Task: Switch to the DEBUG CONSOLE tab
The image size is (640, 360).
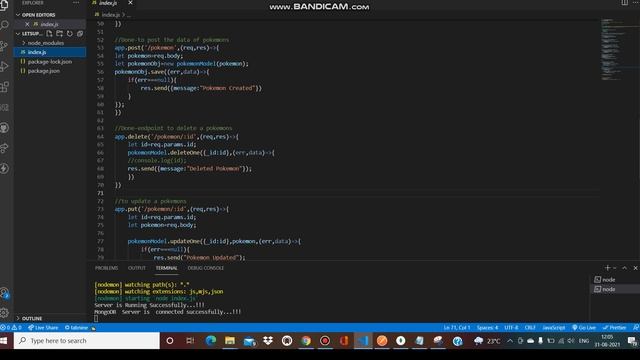Action: tap(206, 268)
